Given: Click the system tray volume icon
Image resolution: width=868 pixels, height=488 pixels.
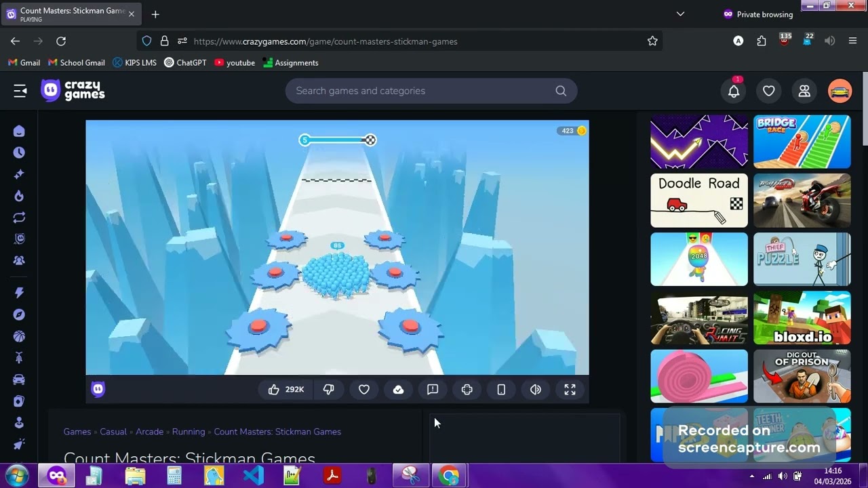Looking at the screenshot, I should [x=783, y=476].
